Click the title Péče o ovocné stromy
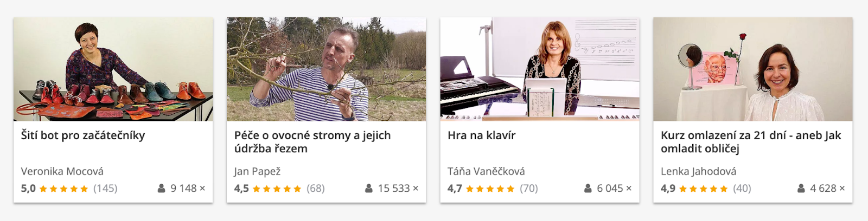This screenshot has height=221, width=868. coord(312,142)
